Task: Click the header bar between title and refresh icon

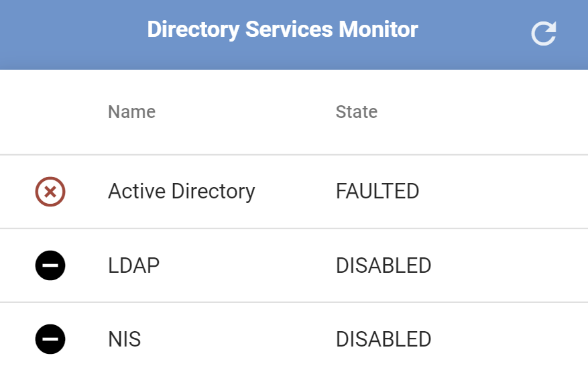Action: pos(475,34)
